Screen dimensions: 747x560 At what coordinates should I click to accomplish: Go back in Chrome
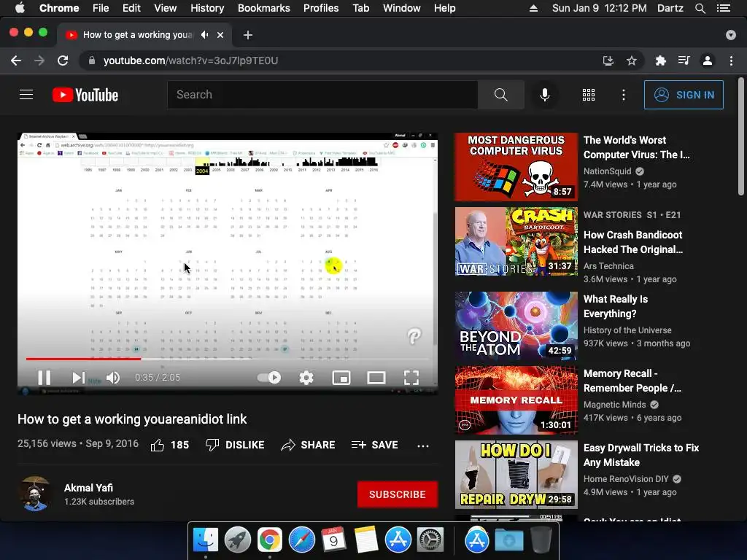coord(16,61)
